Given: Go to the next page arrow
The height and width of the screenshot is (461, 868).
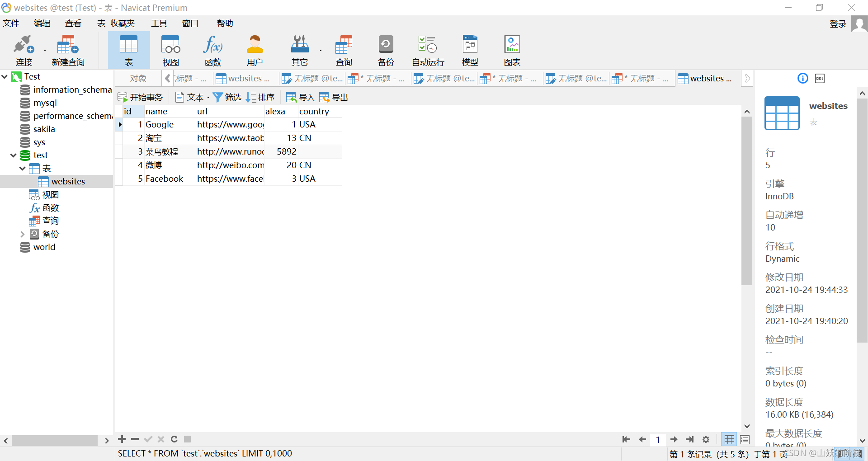Looking at the screenshot, I should (x=674, y=439).
